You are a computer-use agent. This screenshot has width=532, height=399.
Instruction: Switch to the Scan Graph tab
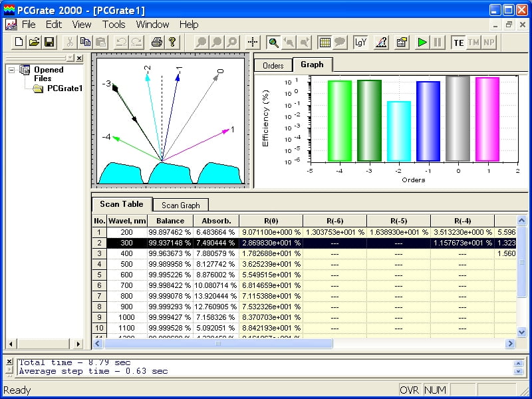(x=180, y=205)
